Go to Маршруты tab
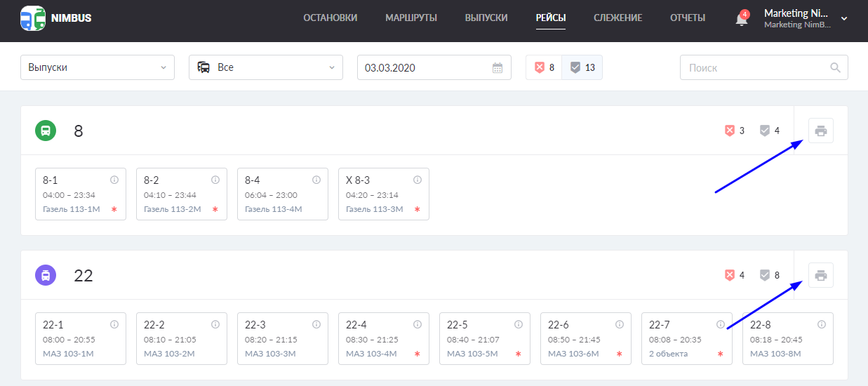Viewport: 868px width, 386px height. [411, 18]
